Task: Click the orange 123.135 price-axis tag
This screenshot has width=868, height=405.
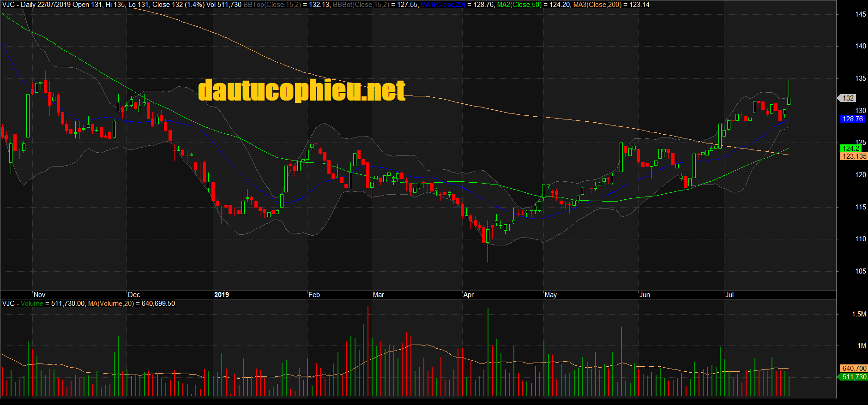Action: click(854, 156)
